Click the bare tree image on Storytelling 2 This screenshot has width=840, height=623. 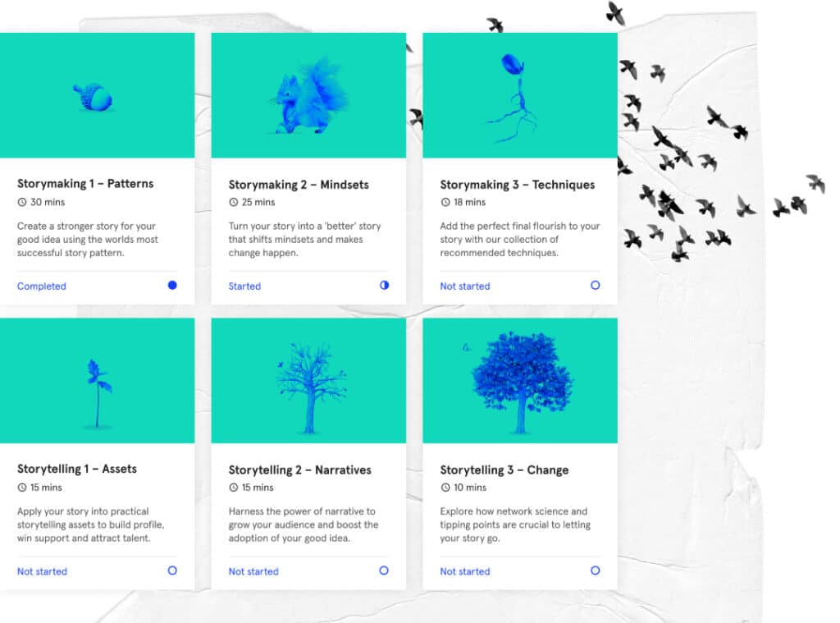click(311, 388)
